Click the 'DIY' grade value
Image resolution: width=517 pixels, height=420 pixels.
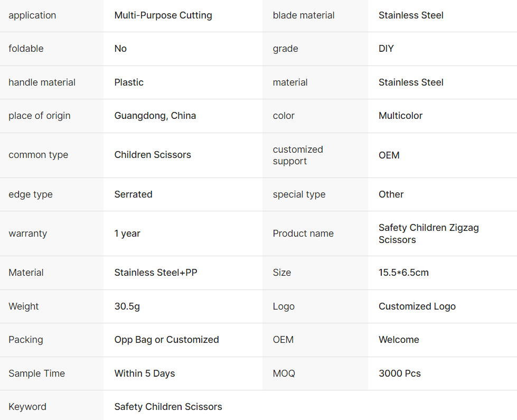pyautogui.click(x=386, y=49)
